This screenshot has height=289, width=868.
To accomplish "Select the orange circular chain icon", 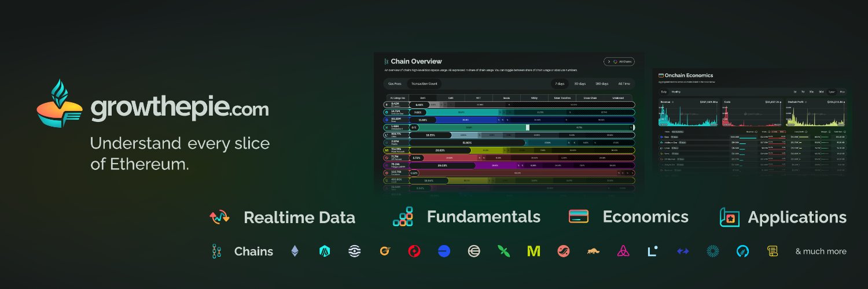I will (384, 251).
